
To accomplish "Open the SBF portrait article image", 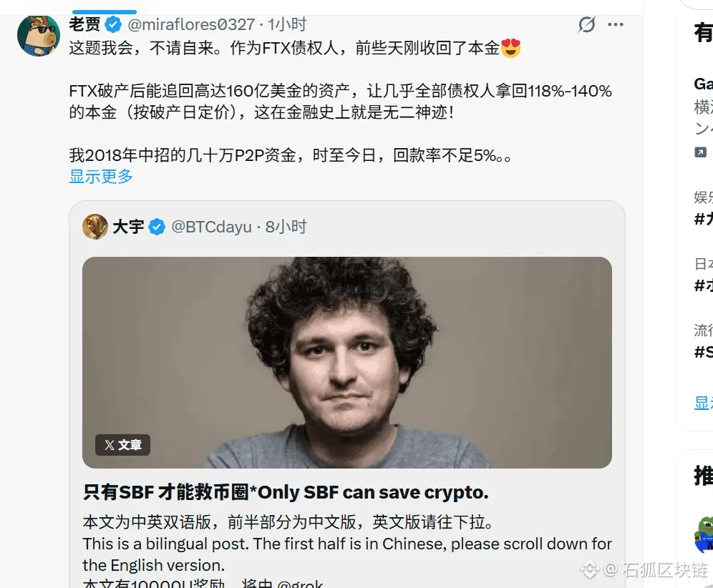I will (347, 363).
